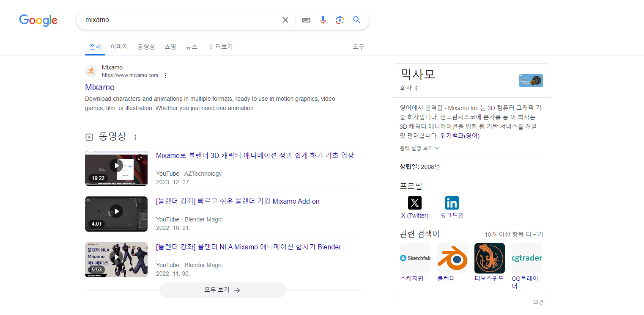Switch to the 동영상 tab
Viewport: 644px width, 315px height.
pos(146,47)
